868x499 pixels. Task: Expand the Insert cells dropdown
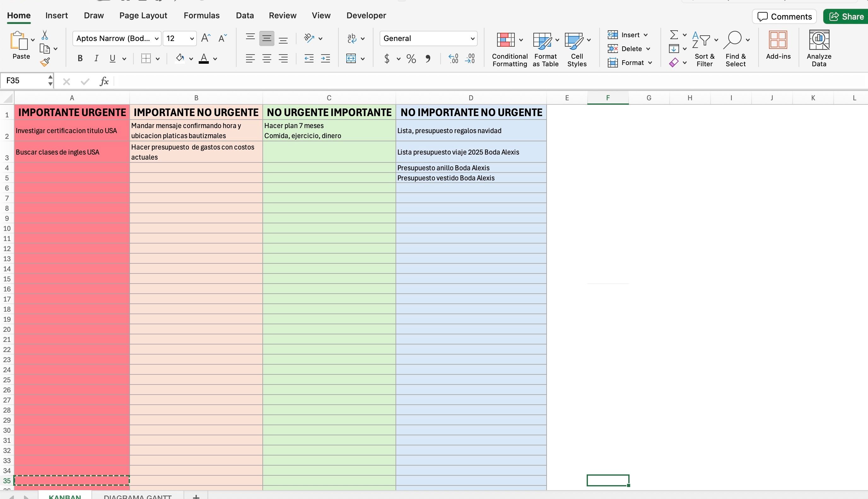tap(646, 35)
